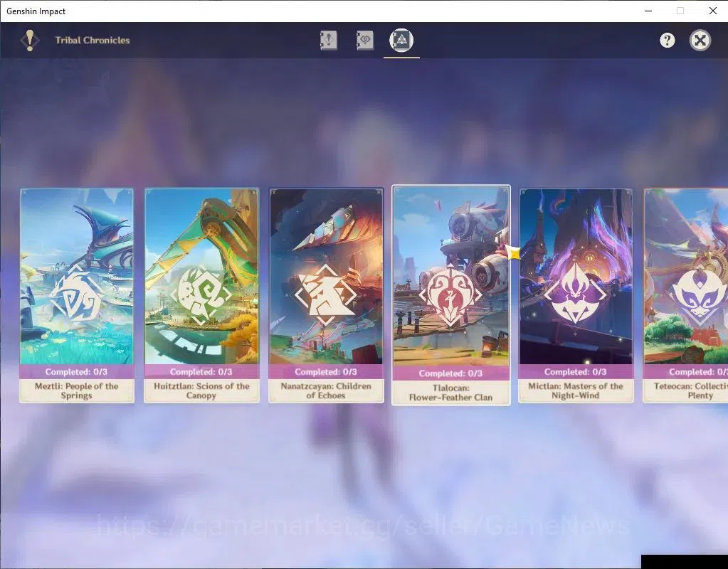This screenshot has width=728, height=569.
Task: Click the Nanatzcayan tribe emblem icon
Action: pyautogui.click(x=325, y=294)
